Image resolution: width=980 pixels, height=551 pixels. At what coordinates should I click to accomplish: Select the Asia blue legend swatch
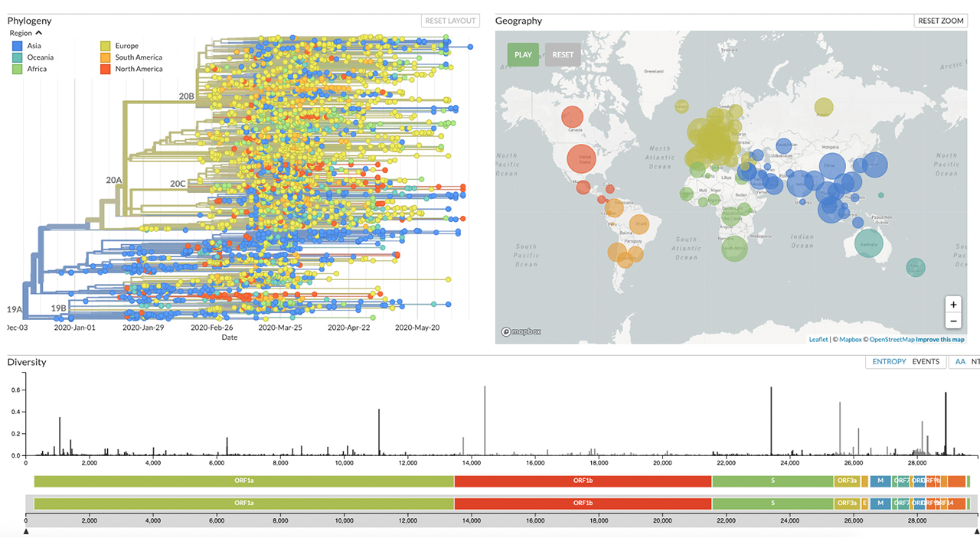17,46
